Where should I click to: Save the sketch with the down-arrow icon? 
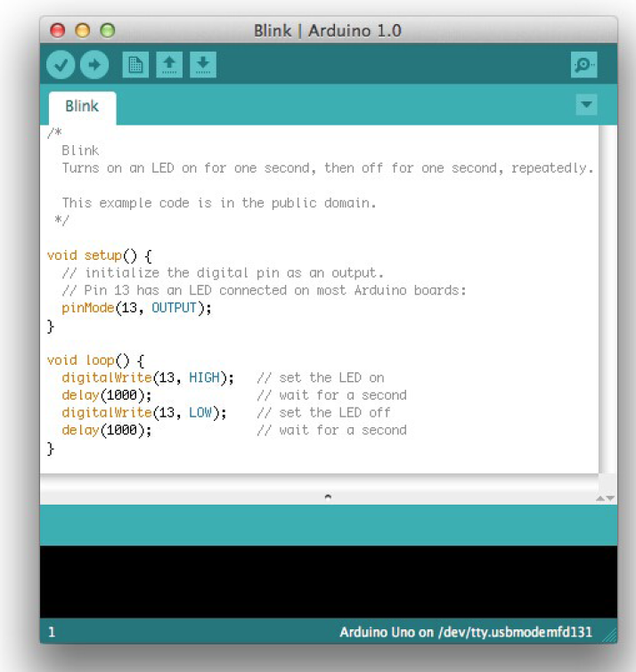[203, 65]
